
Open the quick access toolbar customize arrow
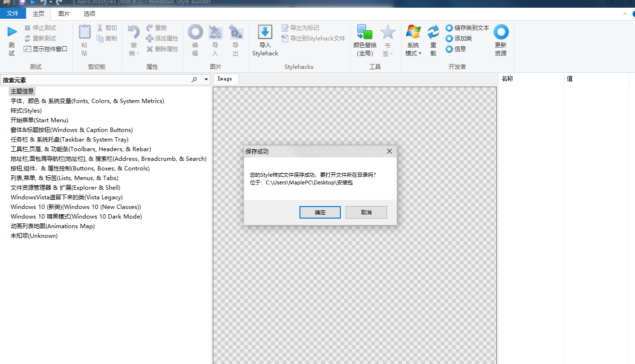(68, 3)
